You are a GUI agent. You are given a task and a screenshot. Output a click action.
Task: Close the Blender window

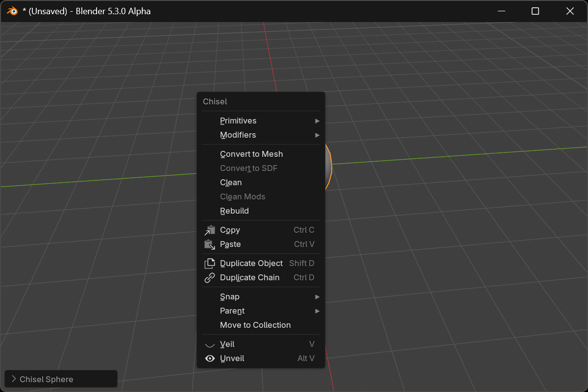570,11
